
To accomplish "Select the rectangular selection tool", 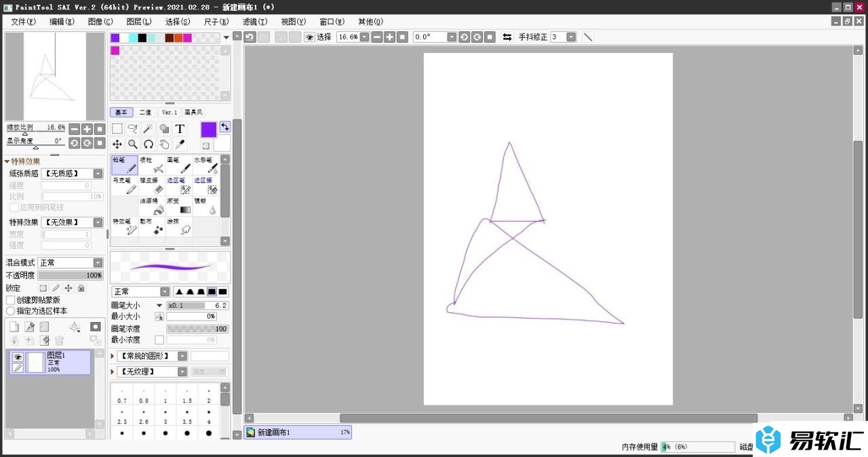I will 117,128.
